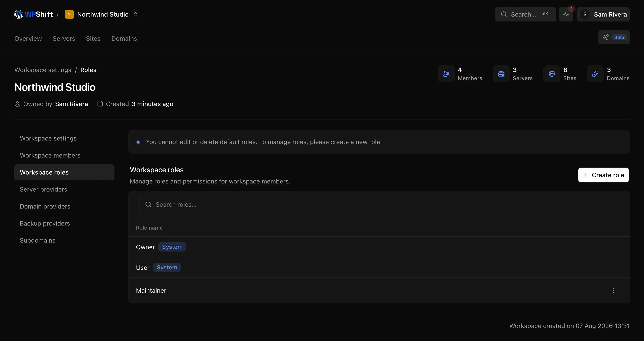The height and width of the screenshot is (341, 644).
Task: Click the System badge next to User
Action: (167, 267)
